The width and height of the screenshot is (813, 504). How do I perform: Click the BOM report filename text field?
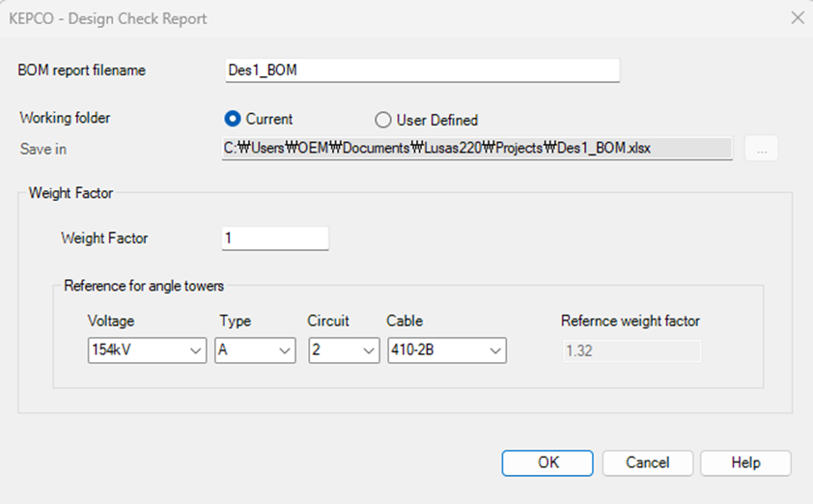[x=421, y=70]
